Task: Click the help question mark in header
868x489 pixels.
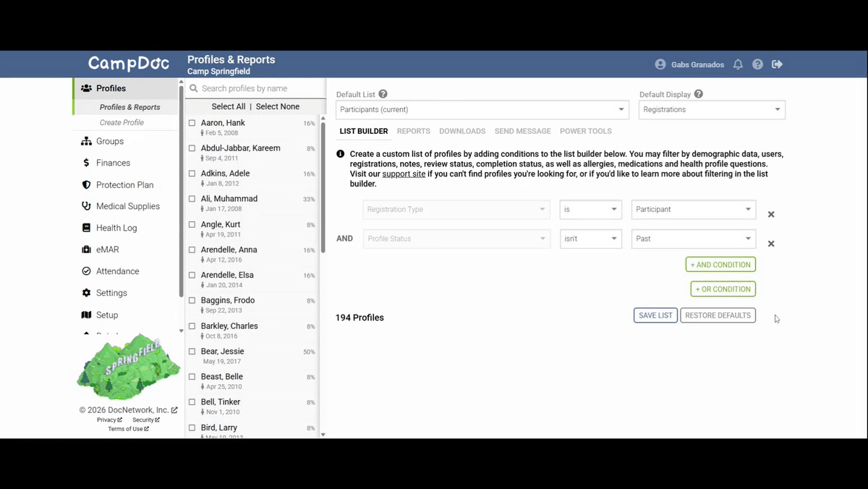Action: tap(757, 64)
